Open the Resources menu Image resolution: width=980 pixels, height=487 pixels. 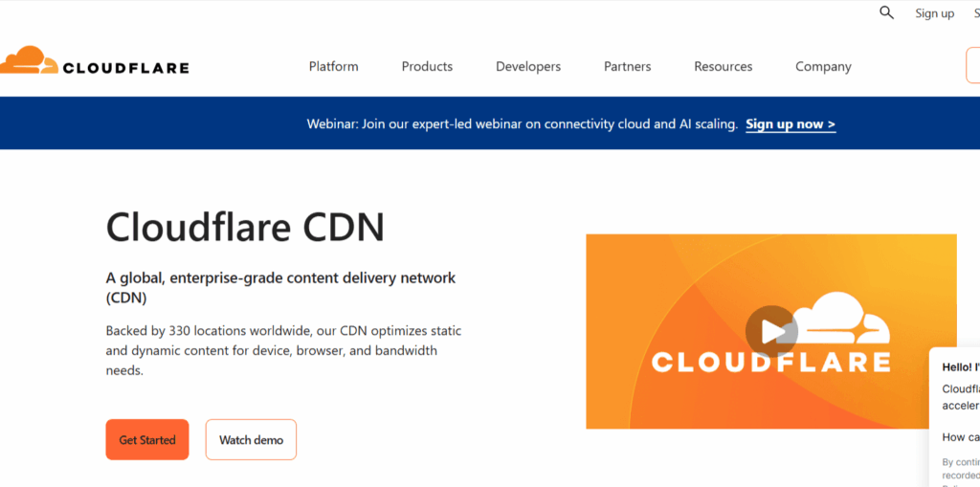coord(724,66)
